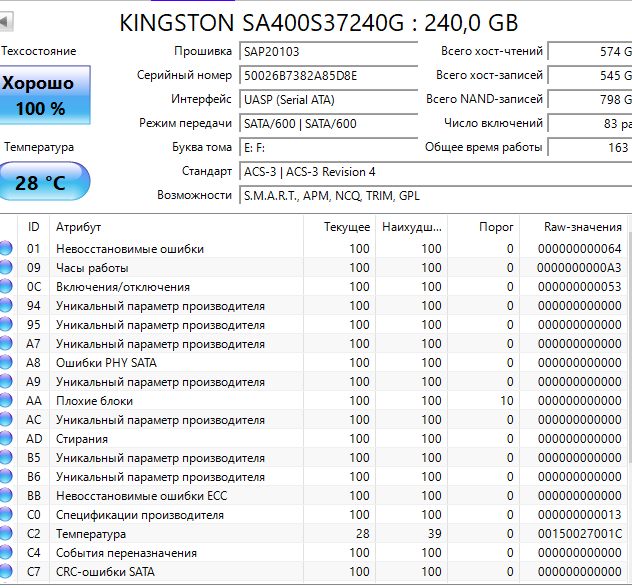Click the status circle icon of row AC
The height and width of the screenshot is (588, 632).
click(x=6, y=420)
